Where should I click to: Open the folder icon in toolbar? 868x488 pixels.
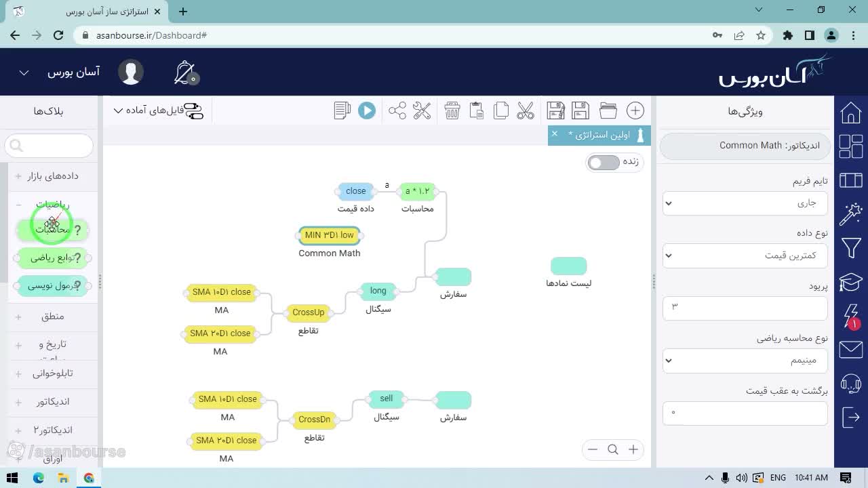point(608,110)
